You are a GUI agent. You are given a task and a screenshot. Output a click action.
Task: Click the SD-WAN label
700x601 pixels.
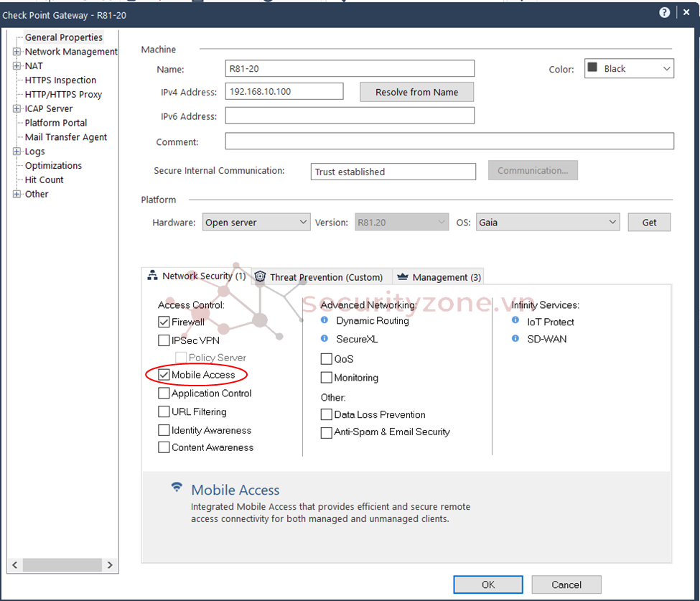(x=547, y=339)
